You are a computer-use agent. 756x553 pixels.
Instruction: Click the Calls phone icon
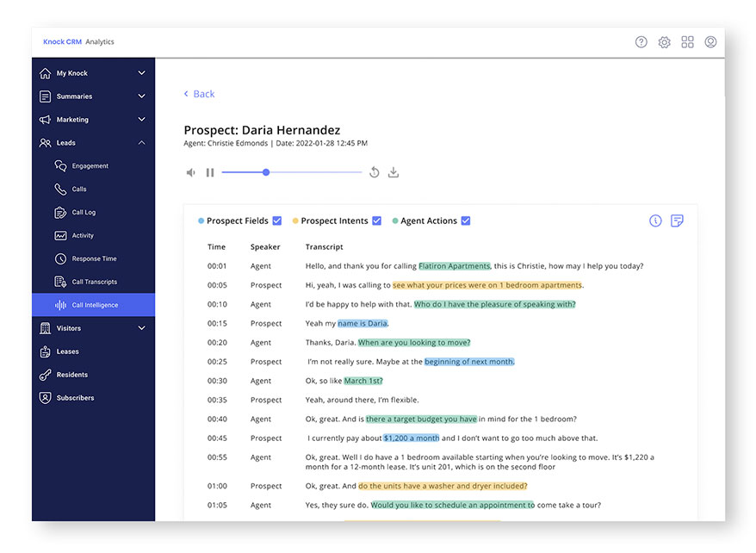[x=60, y=189]
